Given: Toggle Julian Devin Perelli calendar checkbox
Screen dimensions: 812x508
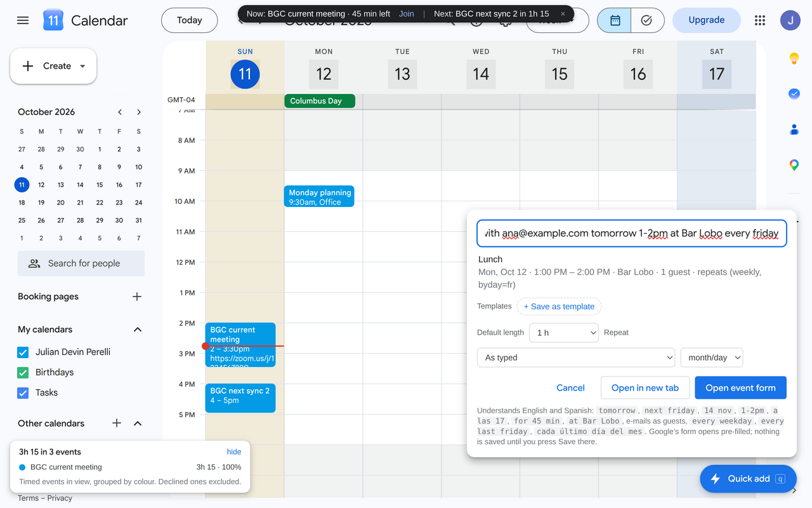Looking at the screenshot, I should [x=23, y=352].
